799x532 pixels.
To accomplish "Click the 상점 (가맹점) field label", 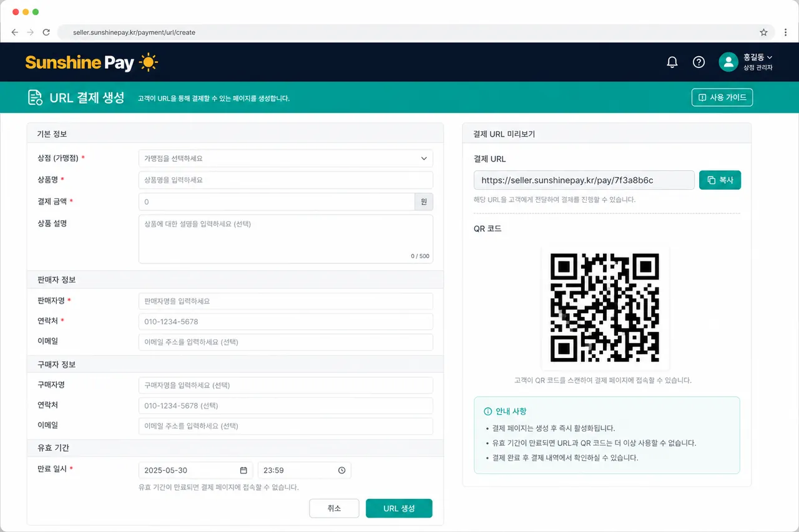I will 58,158.
